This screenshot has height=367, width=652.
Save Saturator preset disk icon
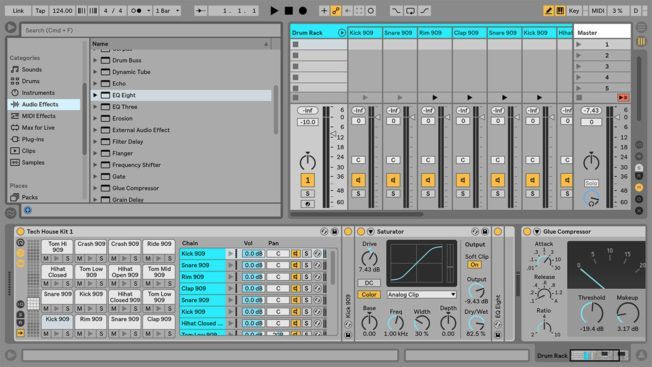[484, 232]
